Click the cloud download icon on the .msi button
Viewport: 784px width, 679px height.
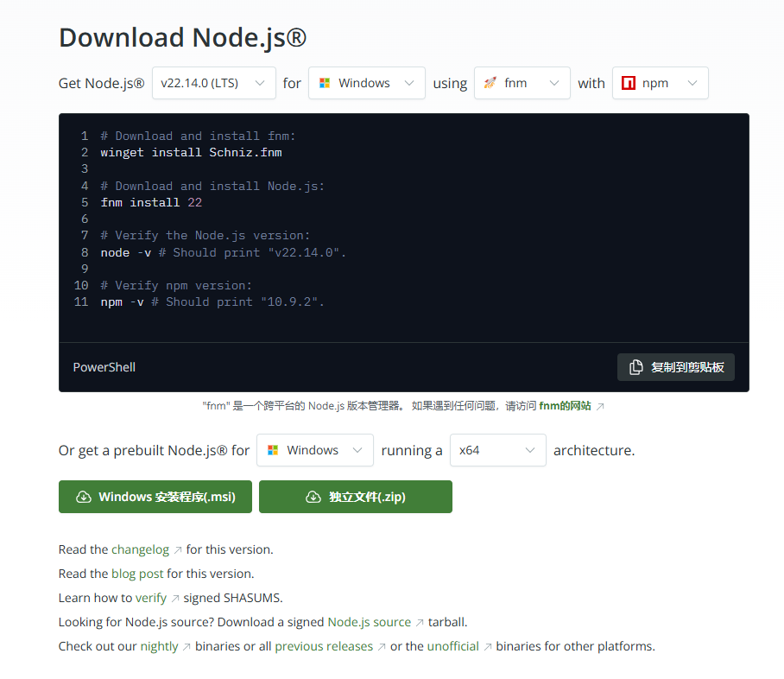(x=84, y=497)
